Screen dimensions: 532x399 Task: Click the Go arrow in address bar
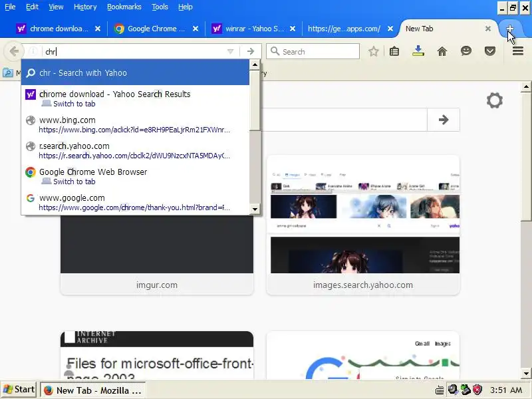pos(251,52)
